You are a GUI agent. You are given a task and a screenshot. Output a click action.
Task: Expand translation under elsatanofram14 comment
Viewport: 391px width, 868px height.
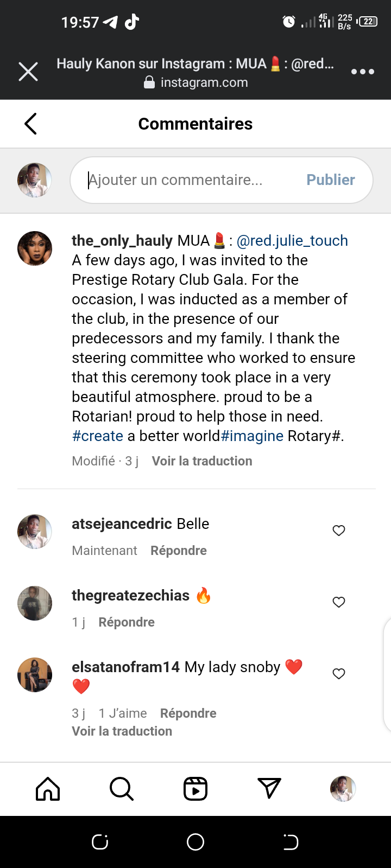coord(122,731)
